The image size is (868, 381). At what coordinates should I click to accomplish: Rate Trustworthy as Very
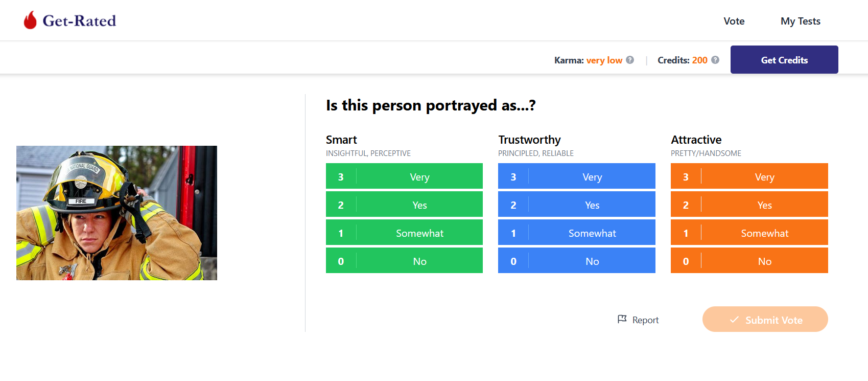pos(576,176)
